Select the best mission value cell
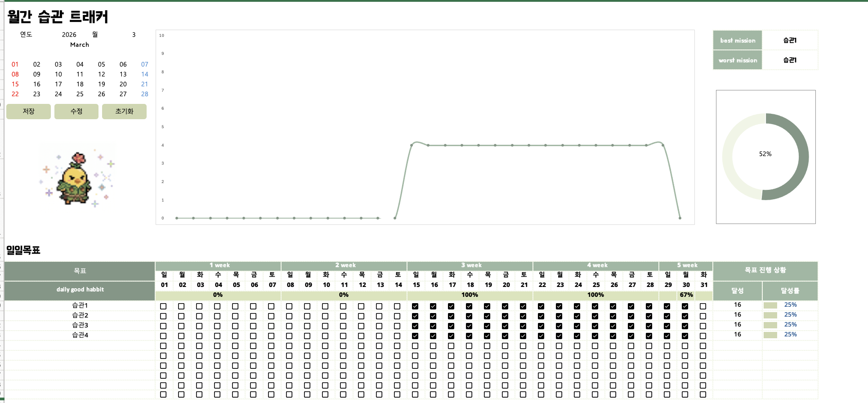 tap(790, 40)
